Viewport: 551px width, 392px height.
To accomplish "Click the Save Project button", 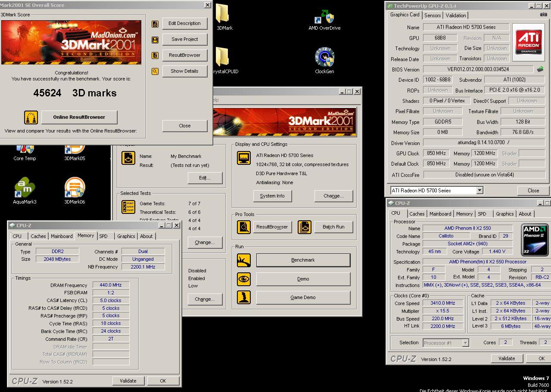I will (x=185, y=40).
